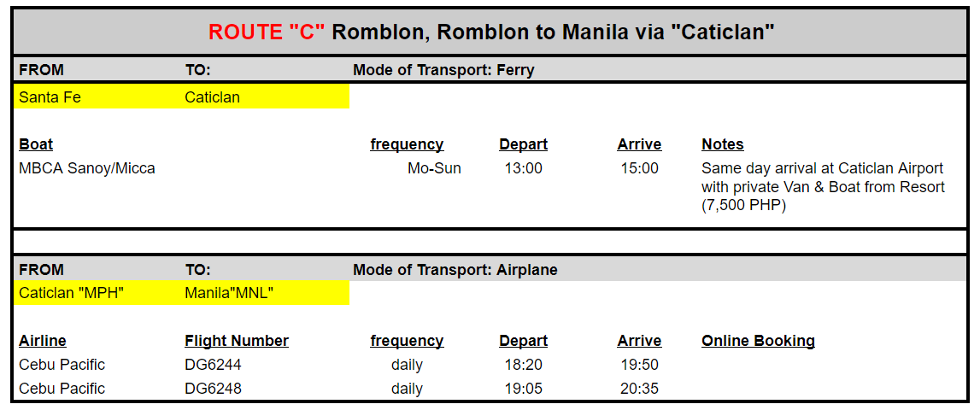The image size is (980, 410).
Task: Click the ferry 15:00 arrival time
Action: tap(639, 168)
